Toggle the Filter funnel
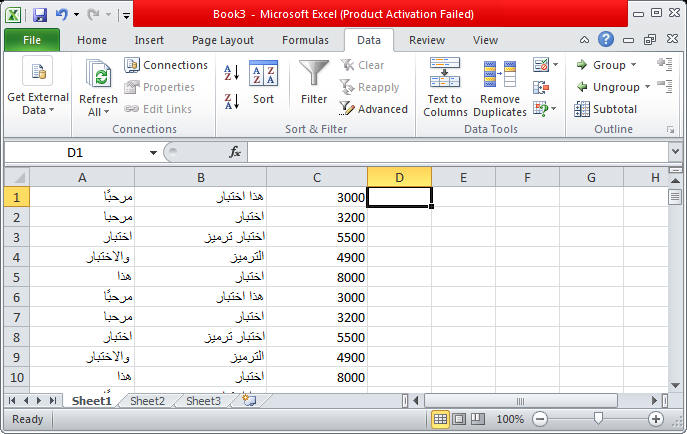Screen dimensions: 687x434 314,83
